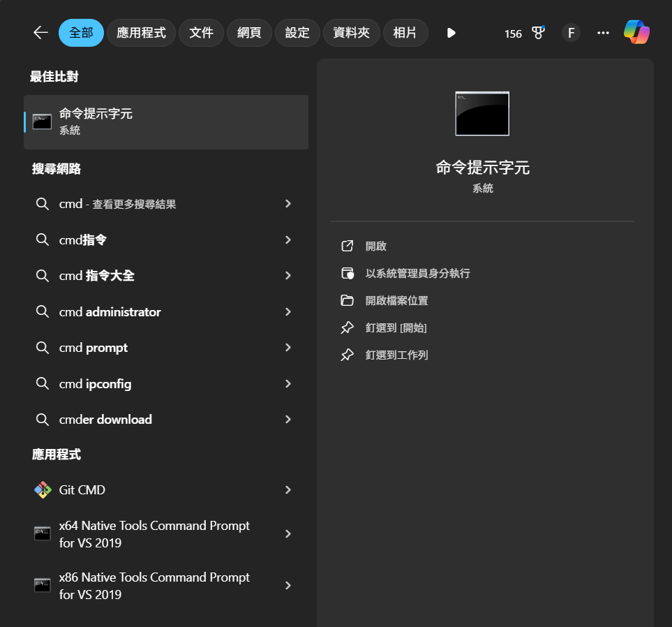Viewport: 672px width, 627px height.
Task: Expand chevron for x64 Native Tools Command Prompt
Action: tap(288, 534)
